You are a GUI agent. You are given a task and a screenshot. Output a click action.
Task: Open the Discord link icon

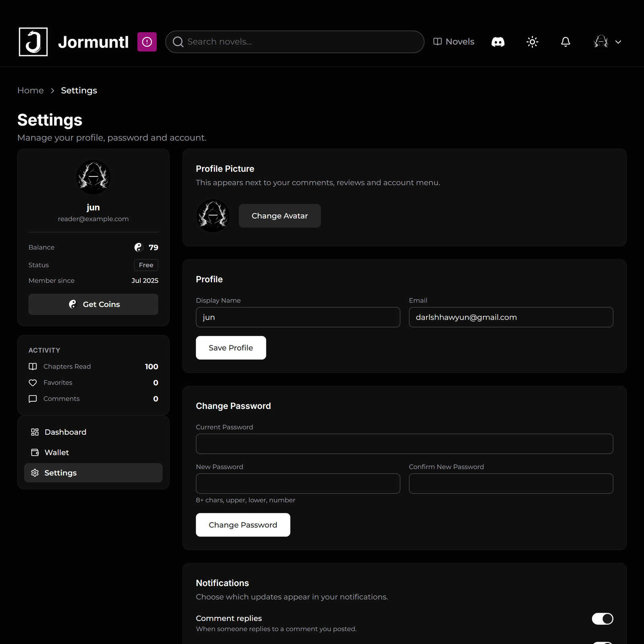pos(498,42)
